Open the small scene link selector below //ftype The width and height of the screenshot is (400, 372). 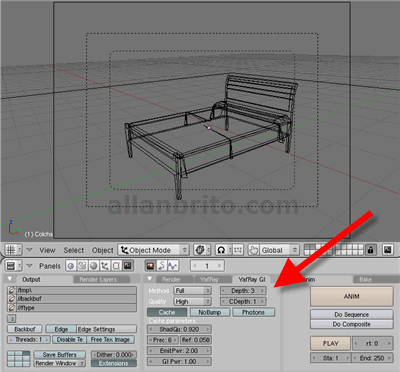[12, 318]
